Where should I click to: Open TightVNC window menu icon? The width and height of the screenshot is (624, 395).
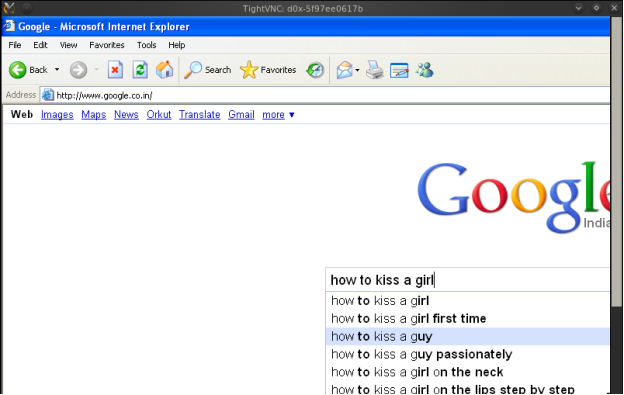click(x=9, y=8)
